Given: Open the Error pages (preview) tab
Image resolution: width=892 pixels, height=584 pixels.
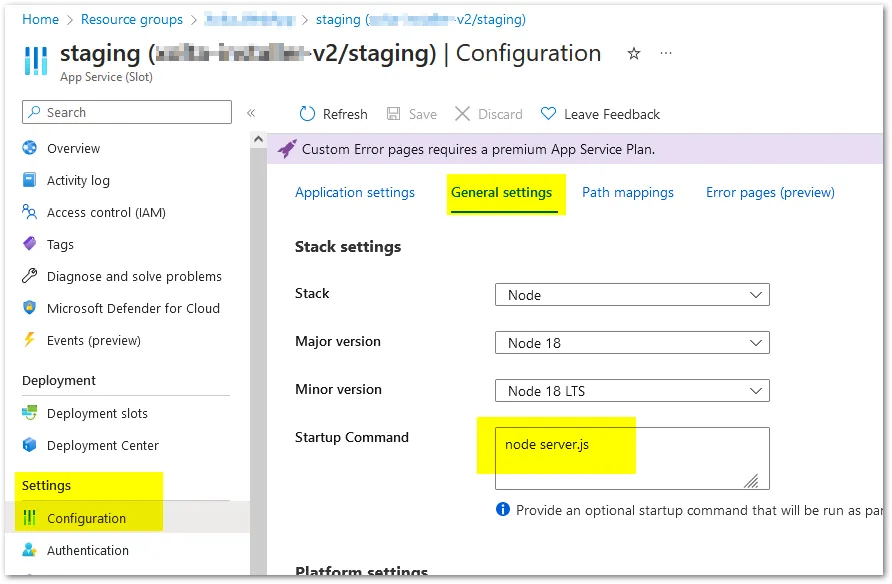Looking at the screenshot, I should pyautogui.click(x=770, y=193).
